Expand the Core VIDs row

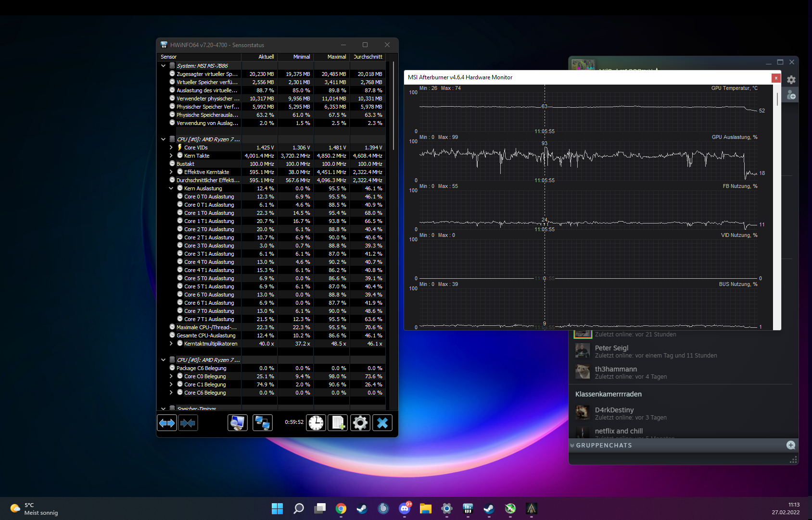[x=171, y=148]
